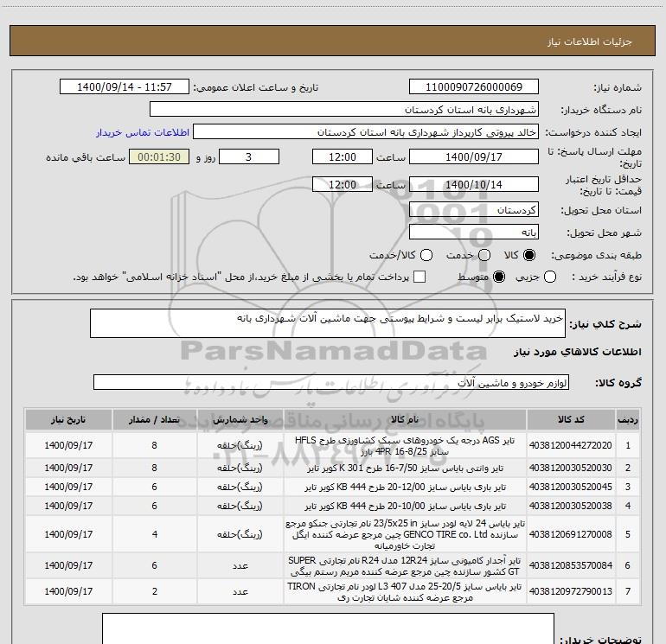
Task: Select the کالا/خدمت radio button
Action: 426,255
